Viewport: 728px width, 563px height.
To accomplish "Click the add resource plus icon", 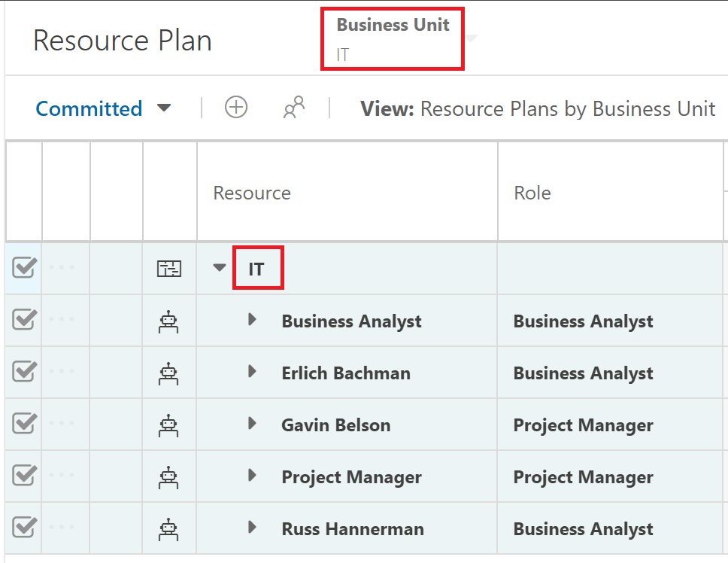I will [236, 108].
